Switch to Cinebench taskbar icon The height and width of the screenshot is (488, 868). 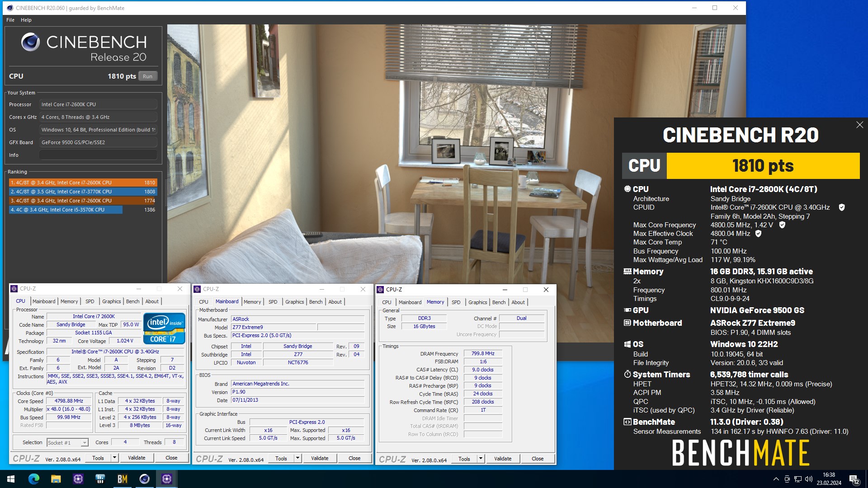[x=145, y=479]
